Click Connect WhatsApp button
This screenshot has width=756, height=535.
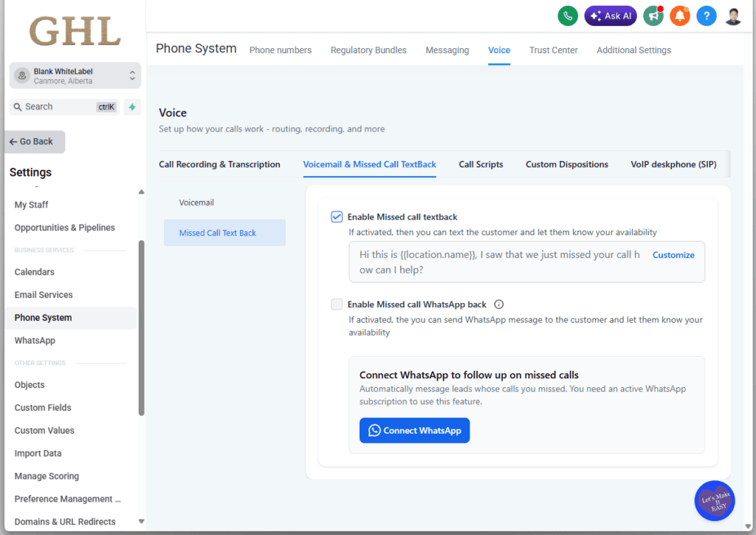coord(414,430)
